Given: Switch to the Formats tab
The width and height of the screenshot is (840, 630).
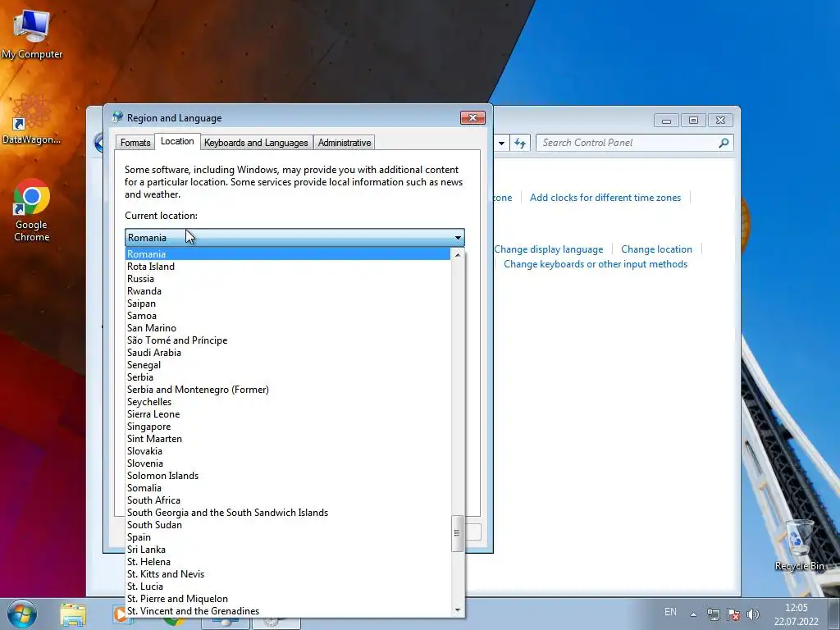Looking at the screenshot, I should tap(135, 143).
